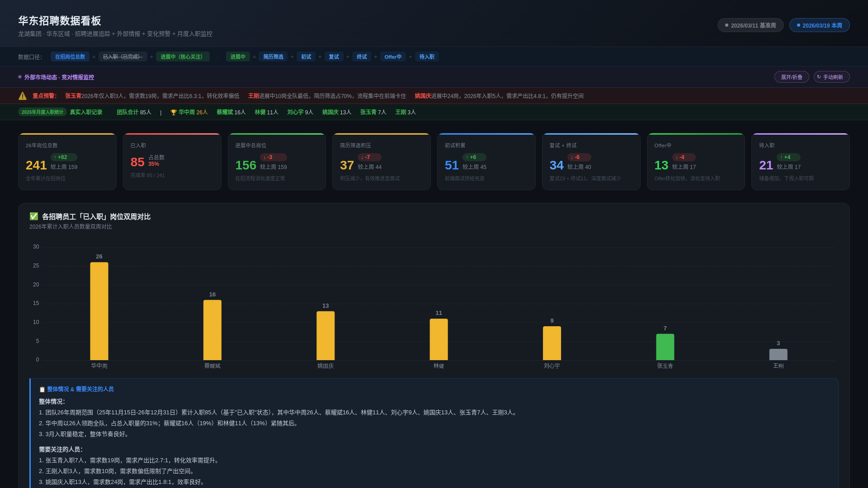
Task: Click the 外部市场动态 · 竞对情报监控 heading
Action: (59, 77)
